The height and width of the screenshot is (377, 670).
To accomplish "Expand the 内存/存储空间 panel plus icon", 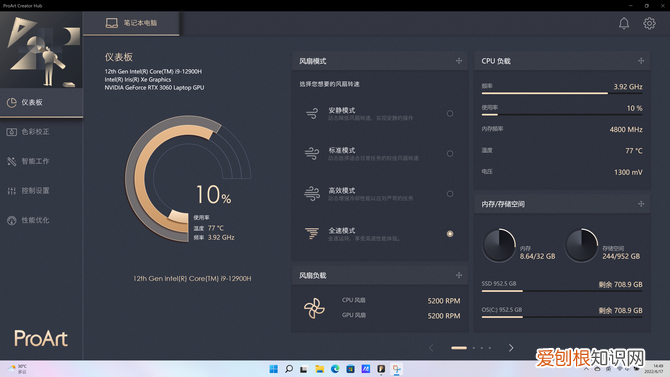I will [641, 204].
